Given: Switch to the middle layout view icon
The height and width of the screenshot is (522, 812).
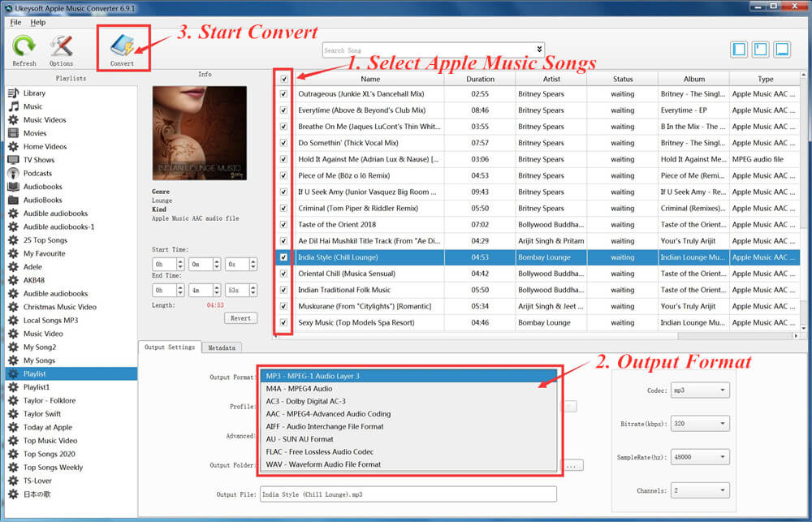Looking at the screenshot, I should tap(760, 50).
